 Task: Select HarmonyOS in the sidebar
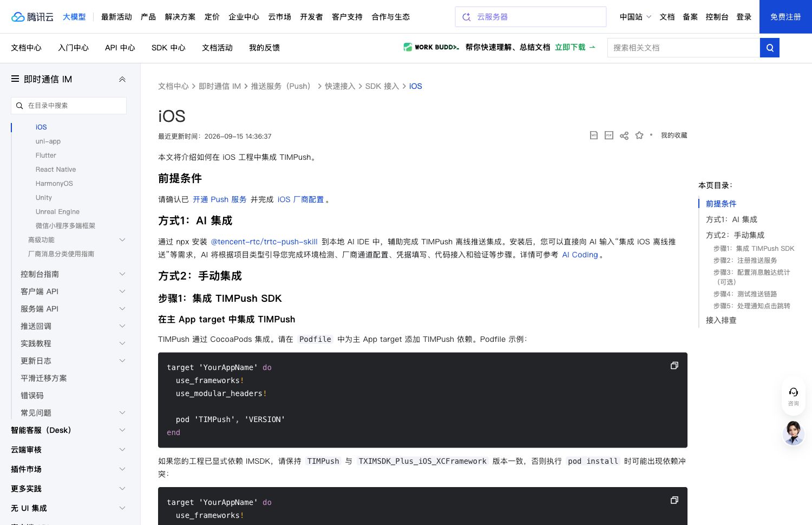pos(54,184)
